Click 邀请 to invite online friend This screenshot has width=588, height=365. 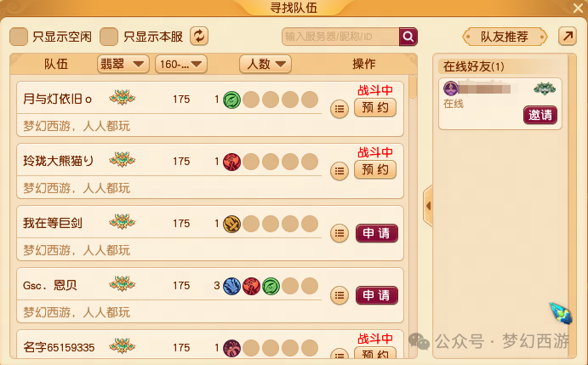point(540,115)
